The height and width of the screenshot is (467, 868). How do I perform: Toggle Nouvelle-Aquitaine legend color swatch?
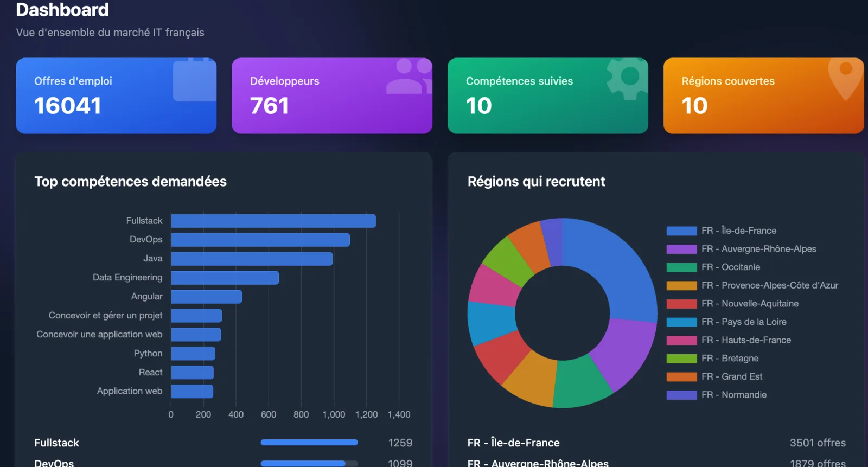681,304
